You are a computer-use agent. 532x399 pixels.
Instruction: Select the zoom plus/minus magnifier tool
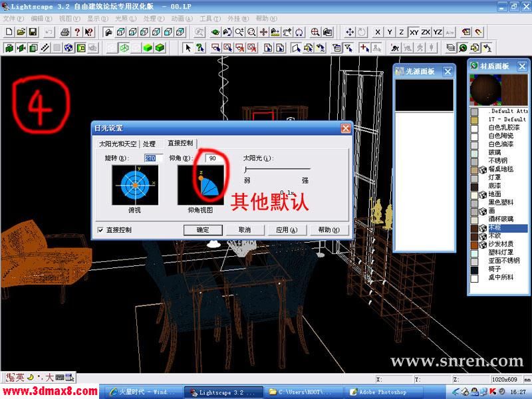point(239,32)
